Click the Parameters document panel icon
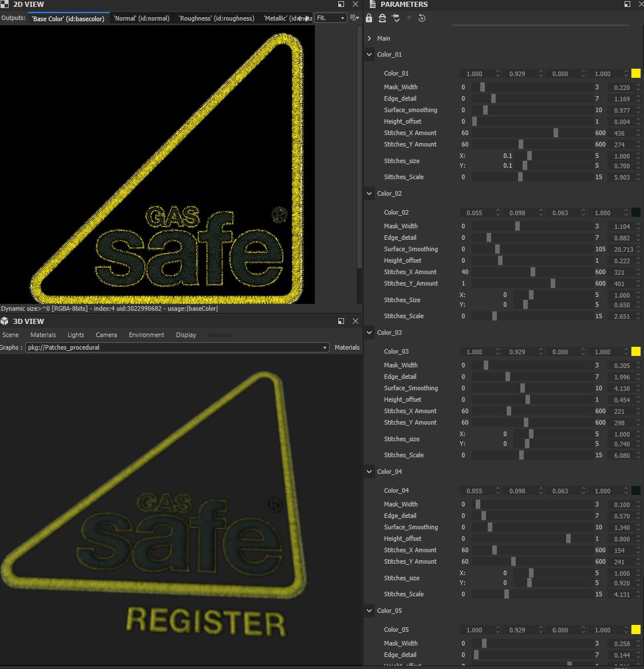Viewport: 644px width, 669px height. (x=372, y=4)
